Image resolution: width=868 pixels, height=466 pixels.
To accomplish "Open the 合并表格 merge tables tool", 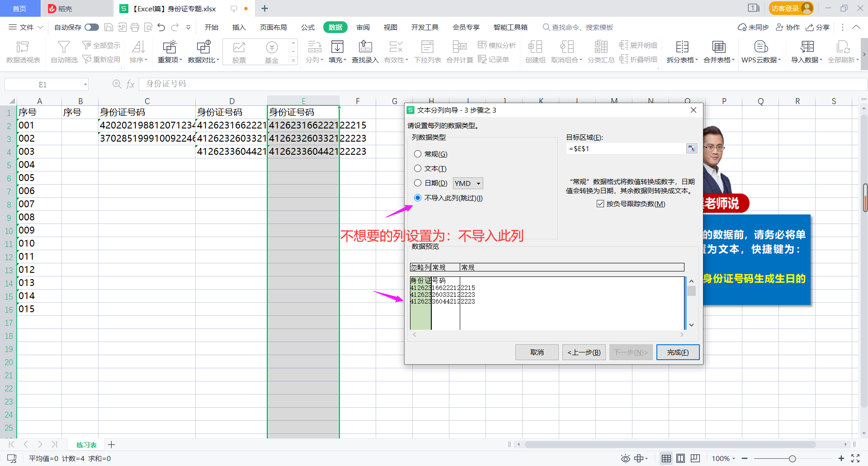I will pos(719,52).
